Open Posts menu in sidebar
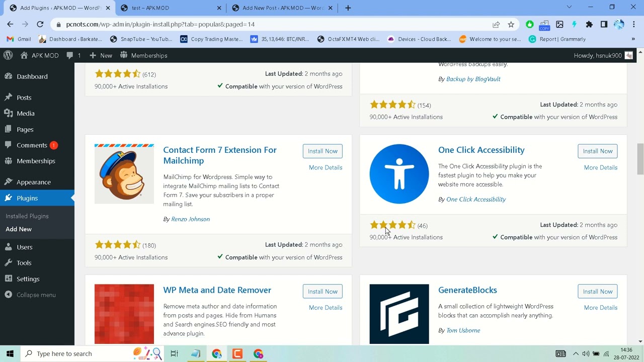 24,98
